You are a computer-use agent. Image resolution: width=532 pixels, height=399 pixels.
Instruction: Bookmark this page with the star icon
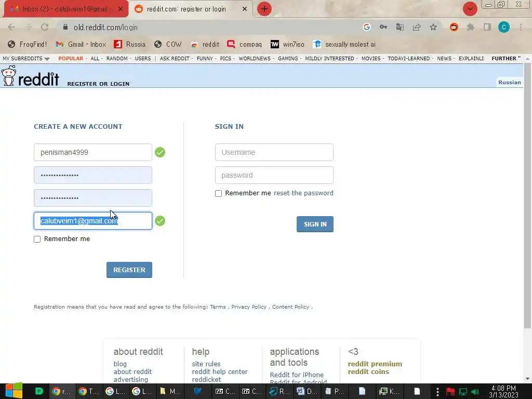[433, 27]
